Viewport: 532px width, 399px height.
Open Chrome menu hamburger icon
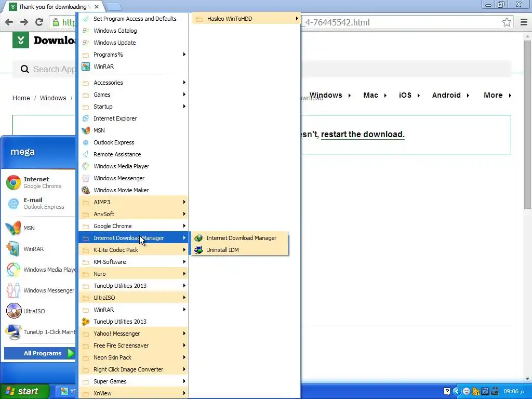point(524,22)
